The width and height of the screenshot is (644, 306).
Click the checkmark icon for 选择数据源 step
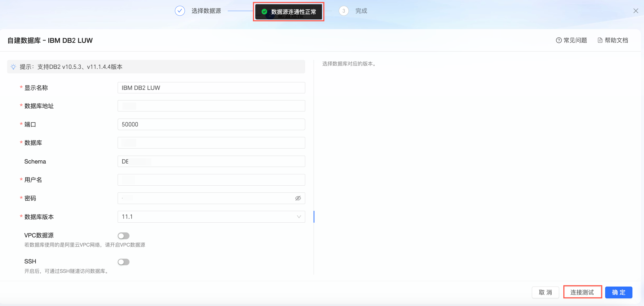pyautogui.click(x=180, y=11)
